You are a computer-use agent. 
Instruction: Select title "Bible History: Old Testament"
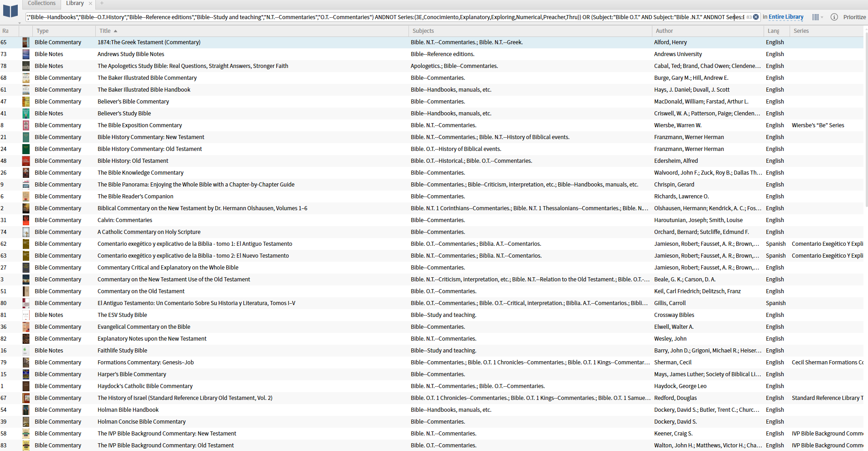pyautogui.click(x=133, y=161)
